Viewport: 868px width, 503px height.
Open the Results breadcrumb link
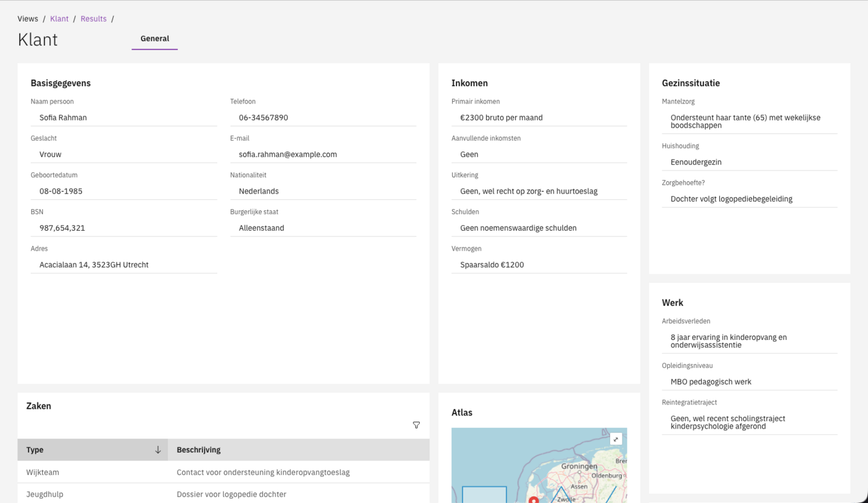coord(94,19)
